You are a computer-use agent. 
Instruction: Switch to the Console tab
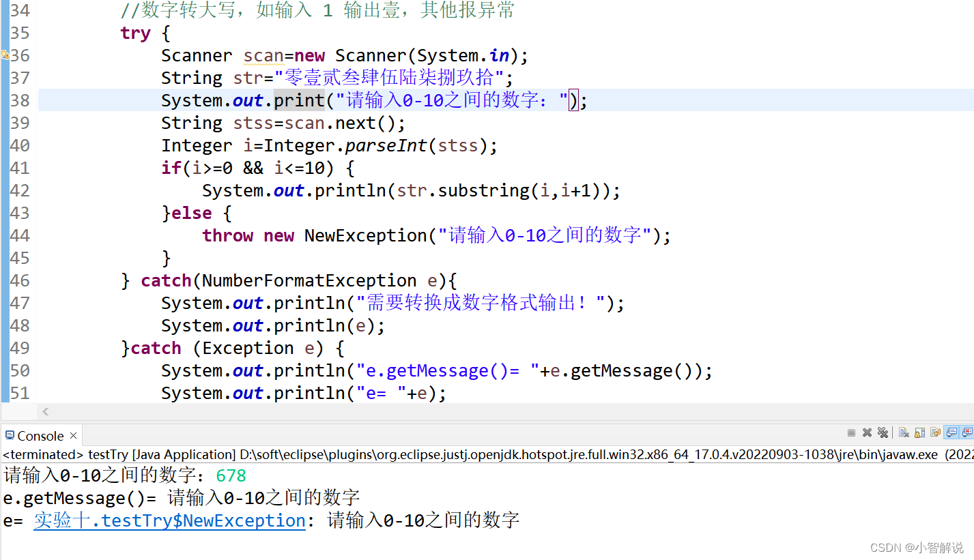point(40,436)
